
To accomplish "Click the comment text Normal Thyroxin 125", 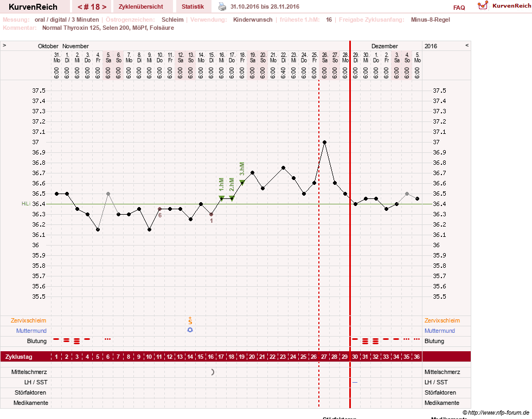I will point(71,28).
